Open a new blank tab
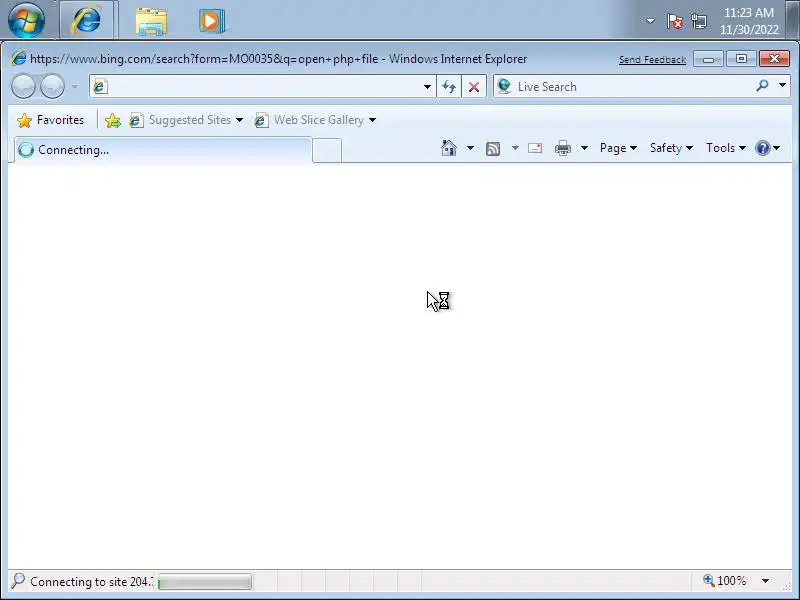 pos(327,151)
